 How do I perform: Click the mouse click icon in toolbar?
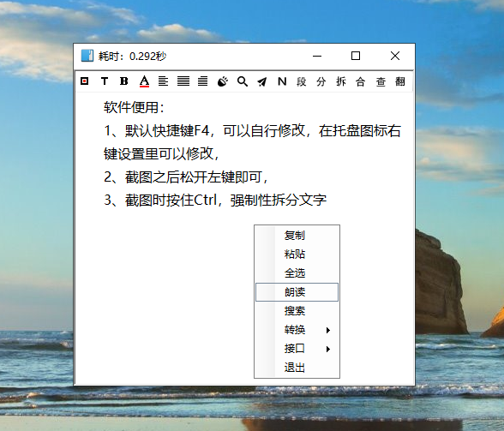(x=223, y=81)
